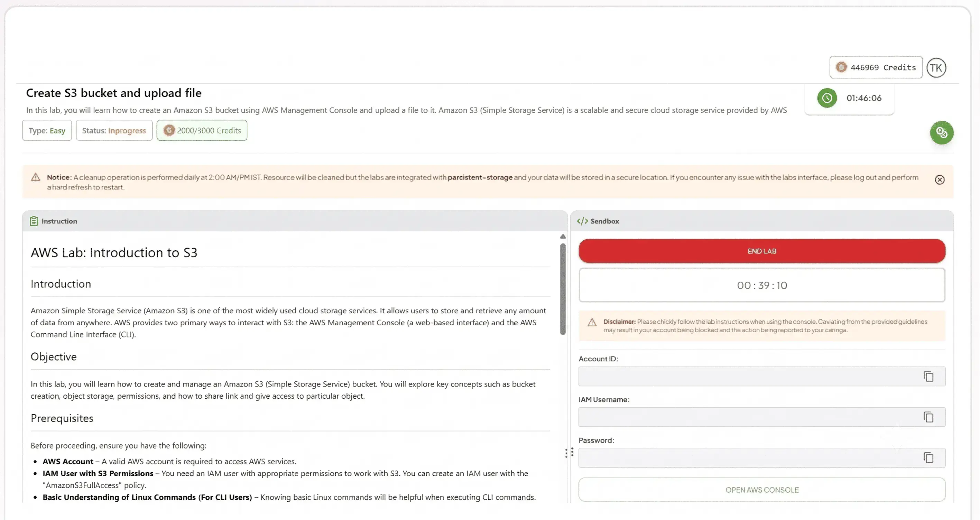Click the green clock timer icon
This screenshot has height=520, width=980.
[x=827, y=98]
